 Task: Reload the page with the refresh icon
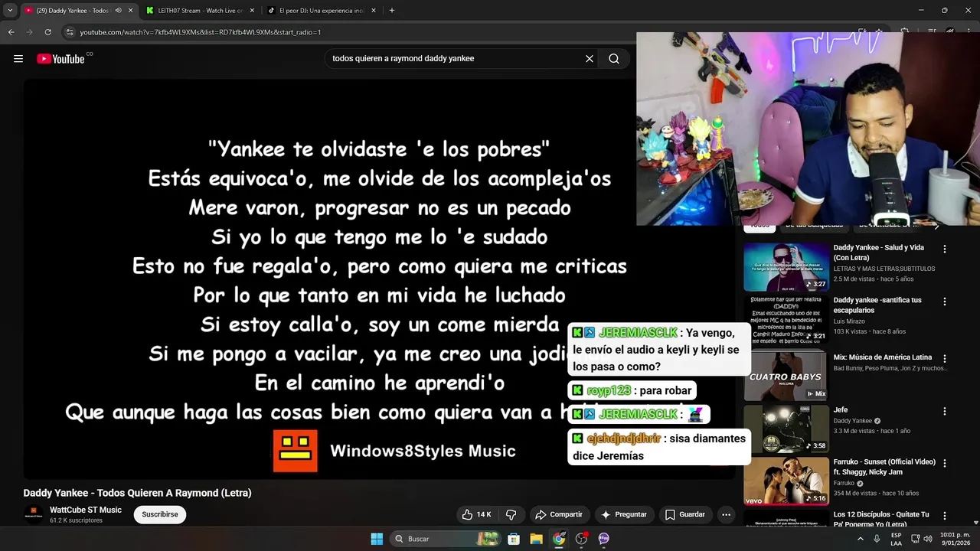click(47, 32)
